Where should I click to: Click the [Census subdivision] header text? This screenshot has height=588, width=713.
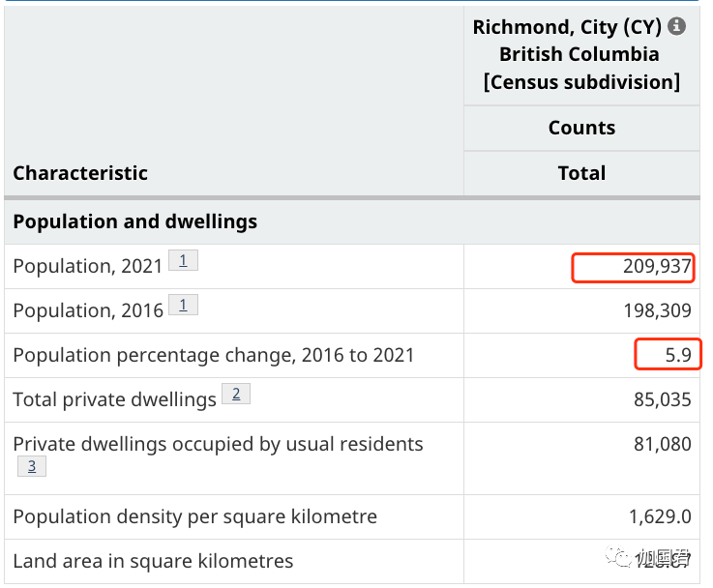[581, 82]
